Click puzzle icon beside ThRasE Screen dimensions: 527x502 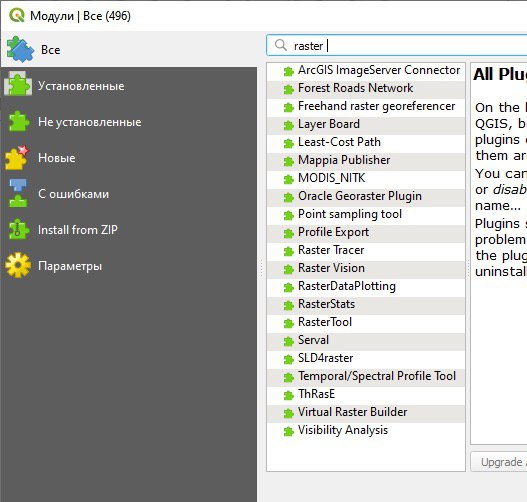pos(288,395)
